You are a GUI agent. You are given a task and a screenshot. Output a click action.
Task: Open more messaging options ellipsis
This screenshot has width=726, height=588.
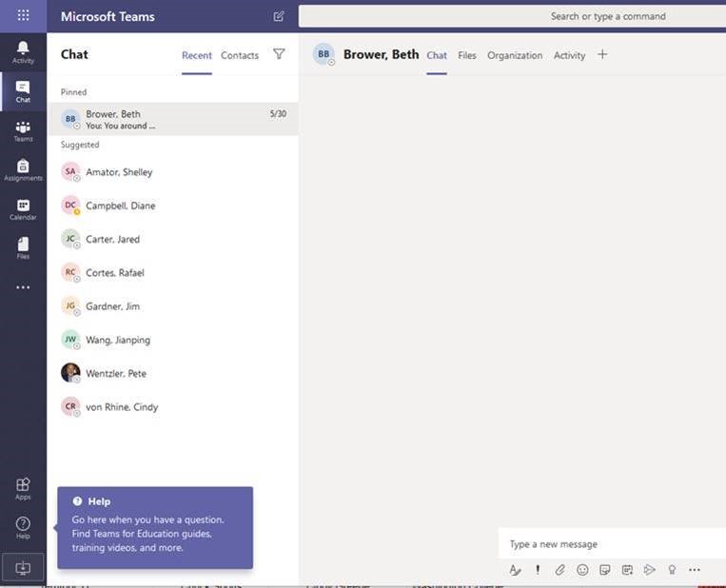click(695, 570)
